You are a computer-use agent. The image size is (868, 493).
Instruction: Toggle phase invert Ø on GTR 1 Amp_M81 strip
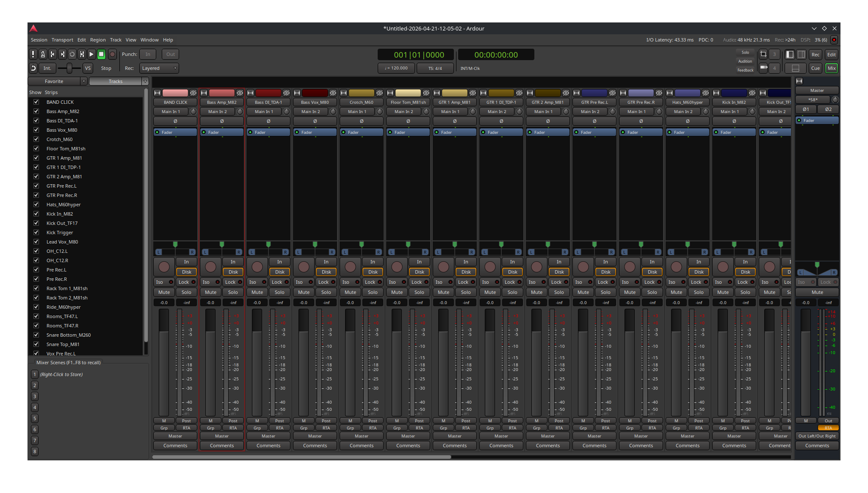[x=455, y=121]
